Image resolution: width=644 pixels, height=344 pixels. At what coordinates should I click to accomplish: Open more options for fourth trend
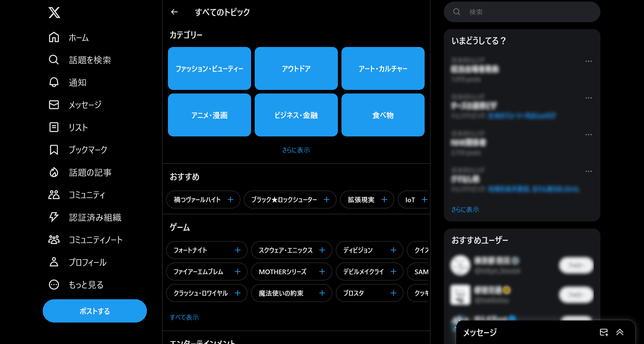[589, 172]
